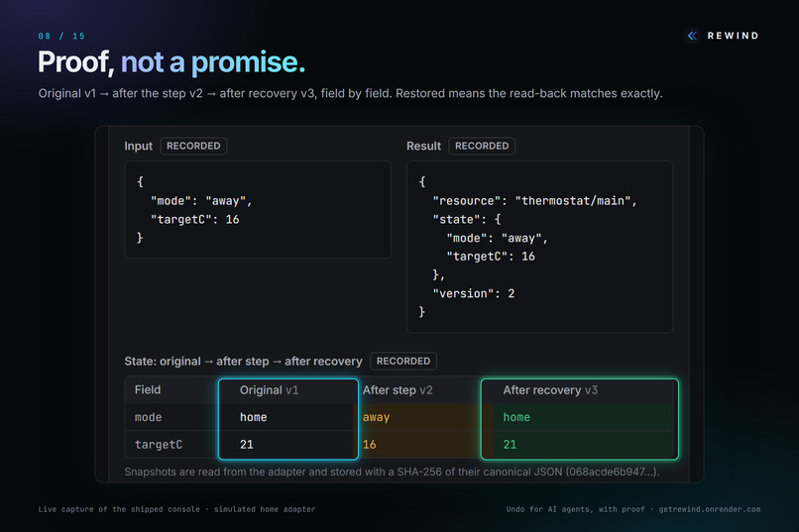Click the RECORDED badge next to Input
This screenshot has width=799, height=532.
(x=193, y=146)
